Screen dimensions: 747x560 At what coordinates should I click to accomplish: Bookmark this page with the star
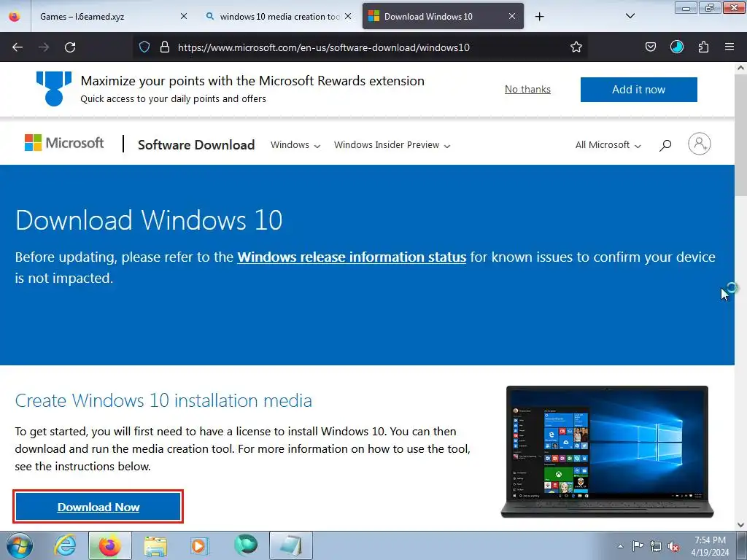click(x=576, y=47)
